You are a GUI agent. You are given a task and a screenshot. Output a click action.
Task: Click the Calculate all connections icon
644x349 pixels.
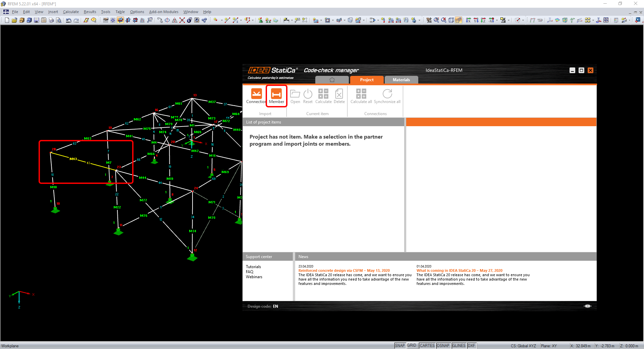pos(361,94)
